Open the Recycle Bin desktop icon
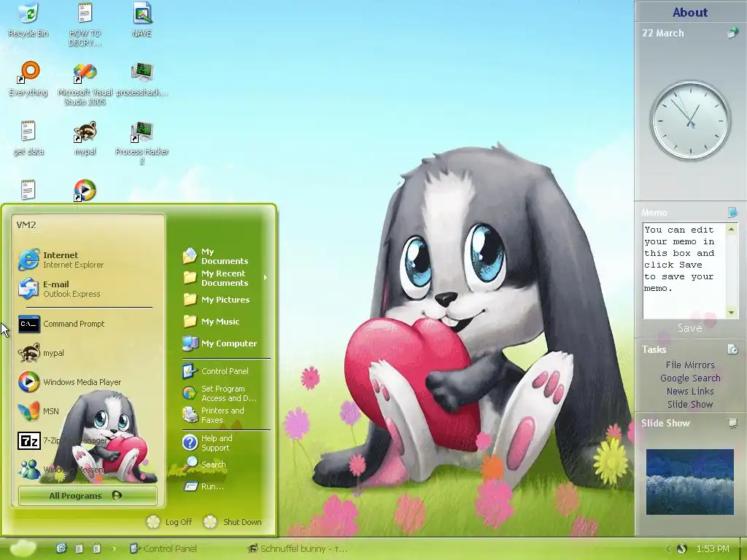 28,19
